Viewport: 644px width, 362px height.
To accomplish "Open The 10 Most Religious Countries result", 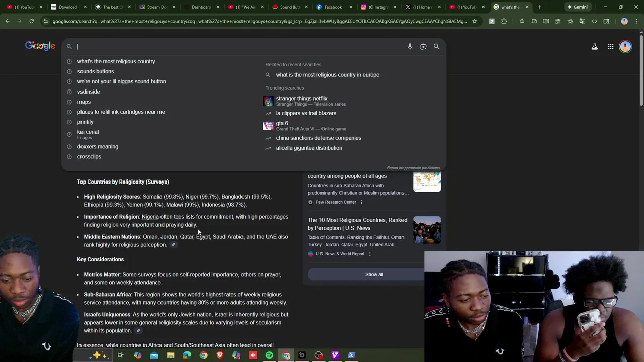I will tap(357, 224).
